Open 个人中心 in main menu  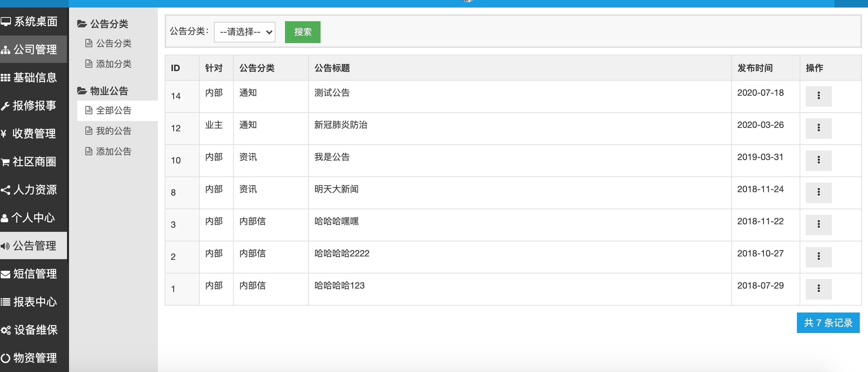click(33, 218)
